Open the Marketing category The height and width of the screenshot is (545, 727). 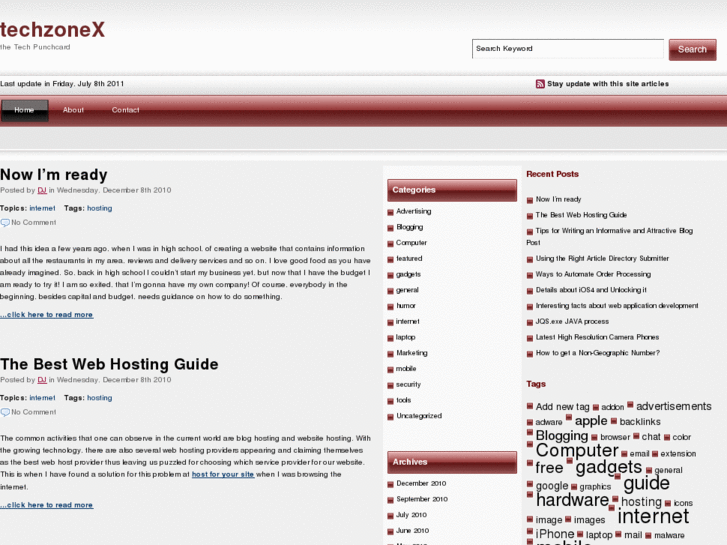(x=412, y=353)
